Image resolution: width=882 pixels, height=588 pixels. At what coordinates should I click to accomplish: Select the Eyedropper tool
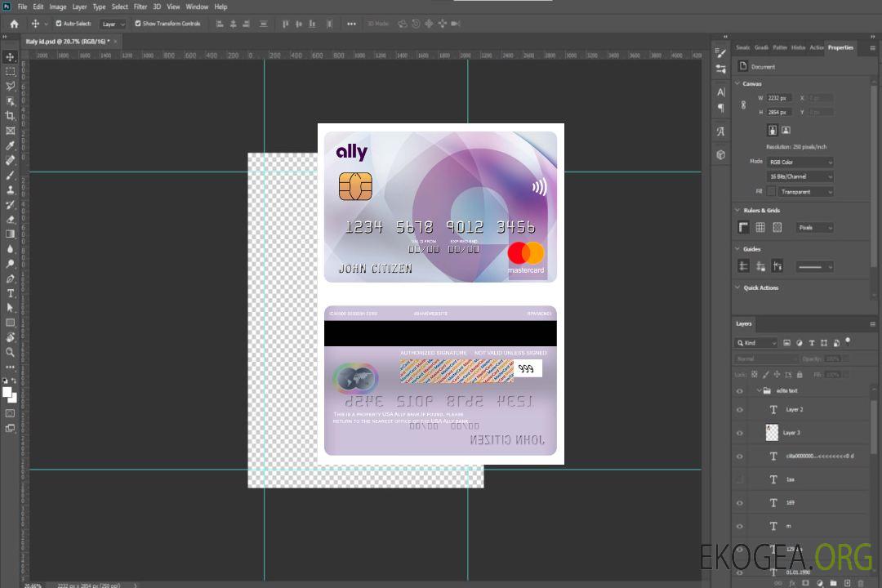pyautogui.click(x=10, y=145)
